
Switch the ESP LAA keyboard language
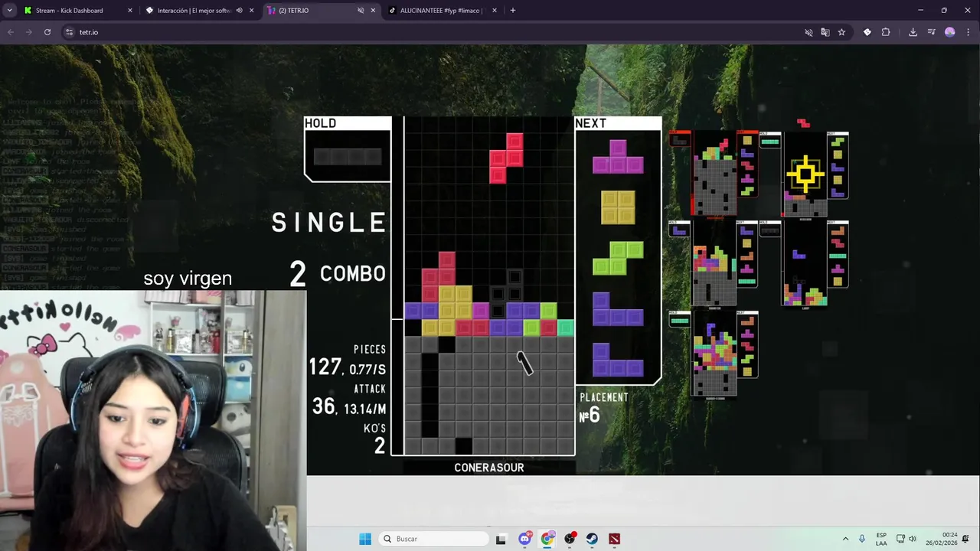(881, 539)
